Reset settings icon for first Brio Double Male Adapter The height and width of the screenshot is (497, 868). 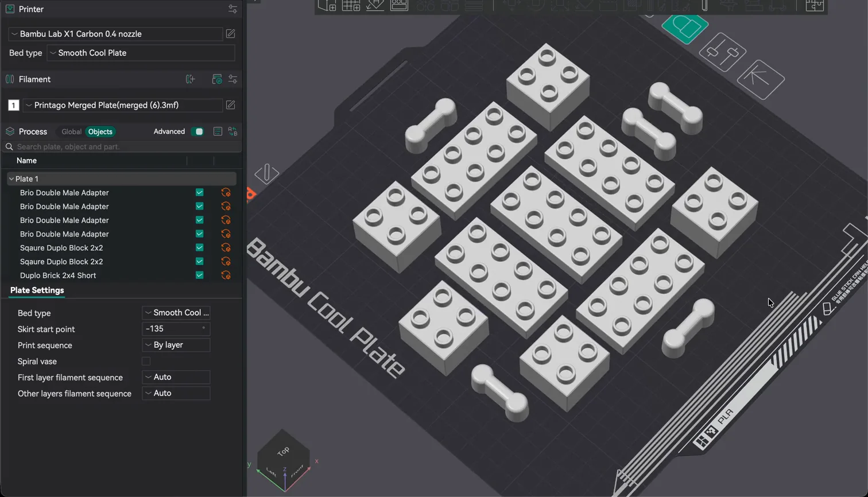click(x=226, y=193)
